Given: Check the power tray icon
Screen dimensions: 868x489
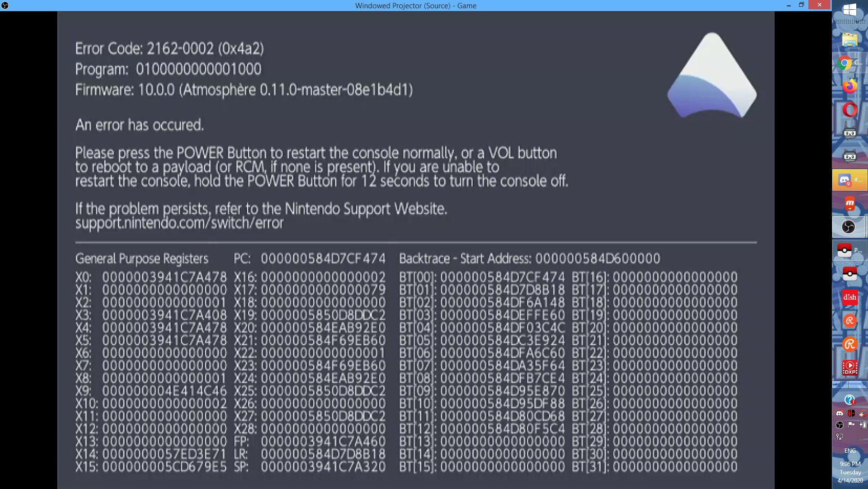Looking at the screenshot, I should [x=863, y=425].
